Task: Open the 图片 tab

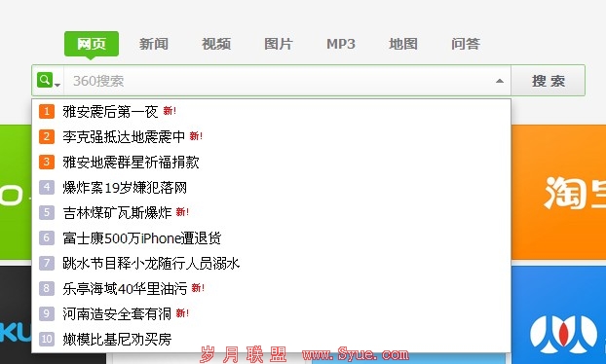Action: (279, 44)
